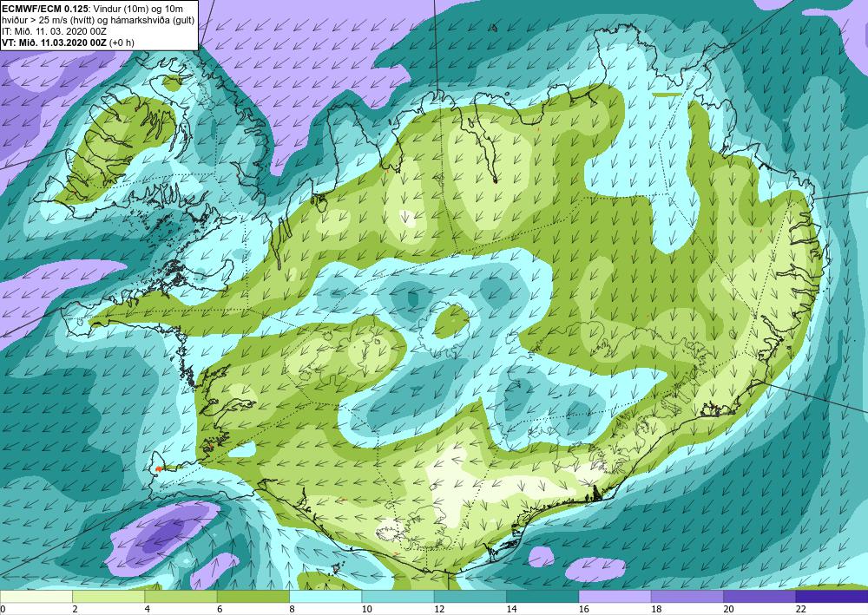The image size is (868, 615).
Task: Click the legend scale label "8"
Action: click(292, 609)
